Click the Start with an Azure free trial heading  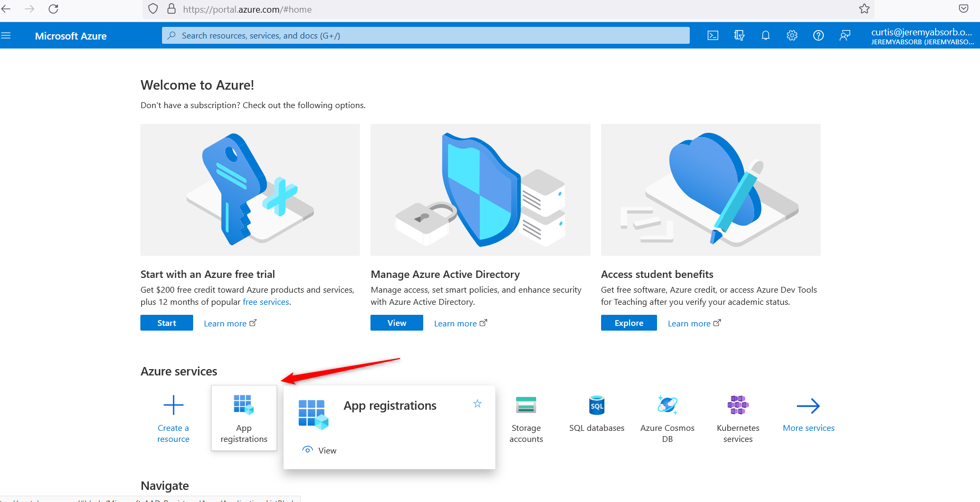click(207, 274)
